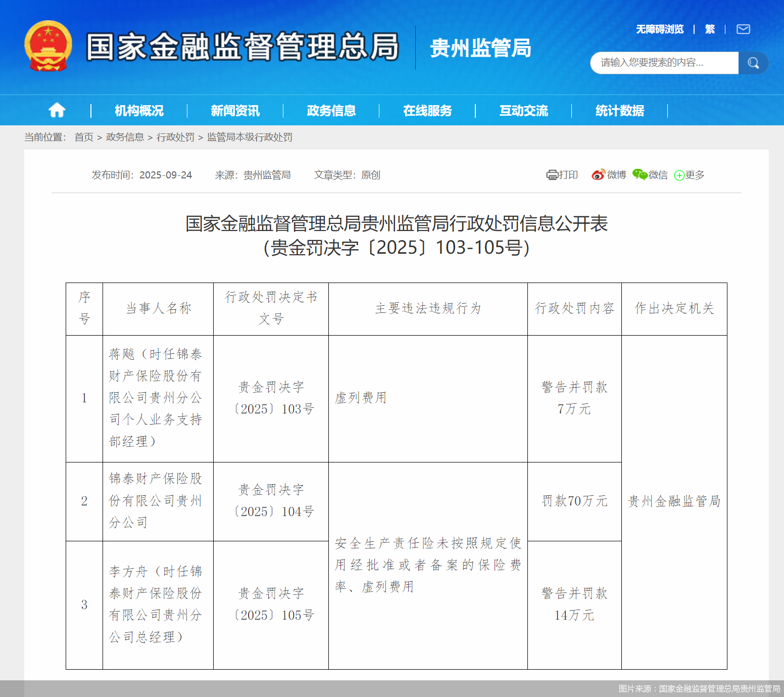
Task: Open the 新闻资讯 menu
Action: tap(234, 110)
